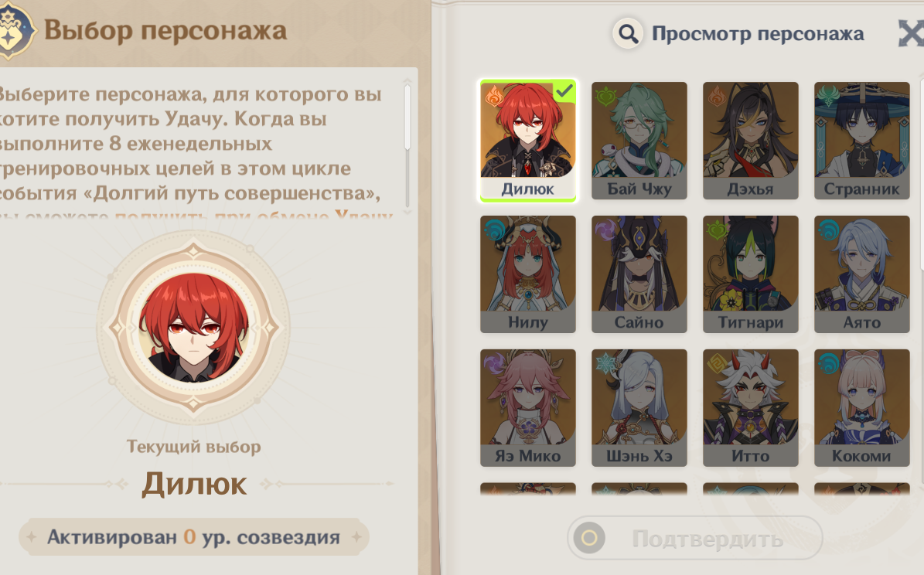Click the magnifier icon for Просмотр персонажа
This screenshot has height=575, width=924.
[x=628, y=33]
